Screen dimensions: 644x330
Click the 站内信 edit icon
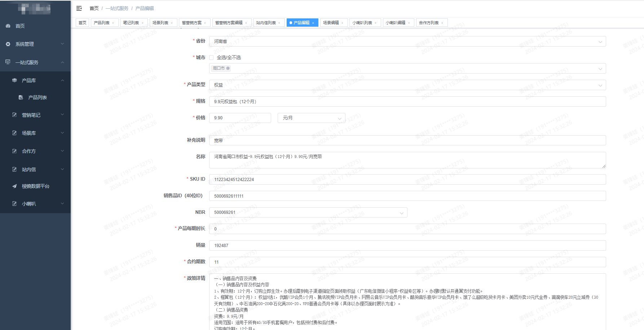[14, 169]
